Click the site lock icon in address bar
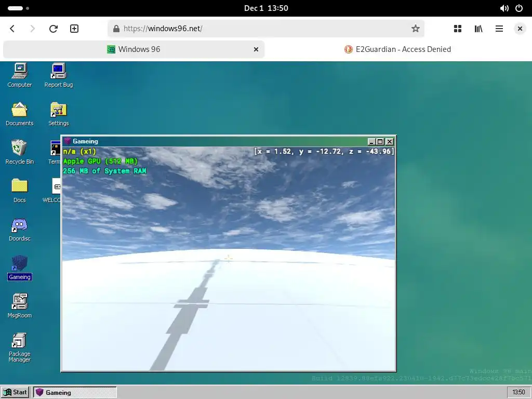 (116, 29)
